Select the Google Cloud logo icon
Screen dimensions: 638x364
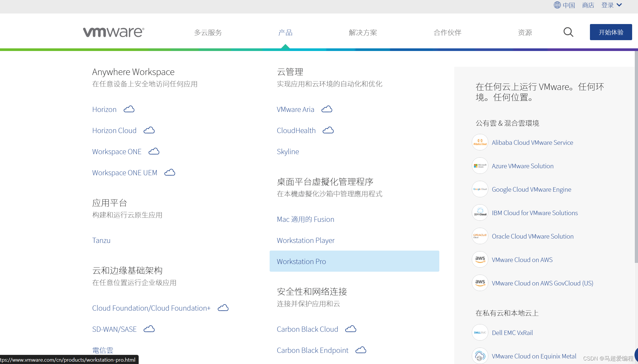(480, 189)
